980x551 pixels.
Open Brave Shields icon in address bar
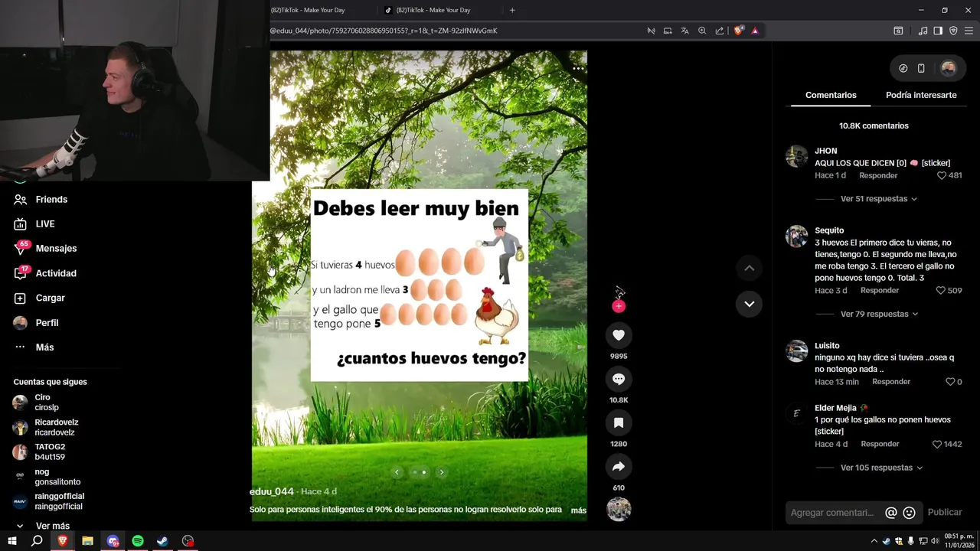(x=739, y=31)
